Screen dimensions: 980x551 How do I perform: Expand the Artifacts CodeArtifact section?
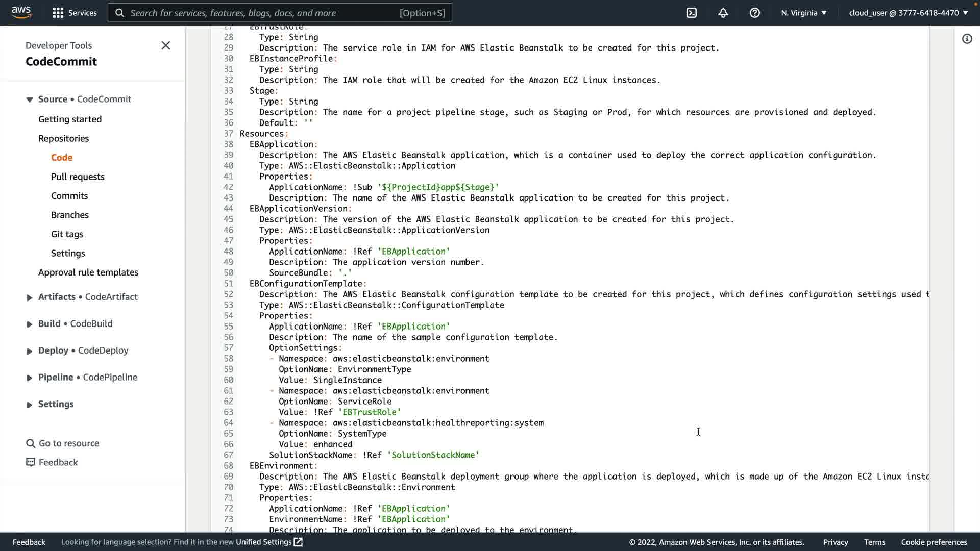click(x=30, y=297)
